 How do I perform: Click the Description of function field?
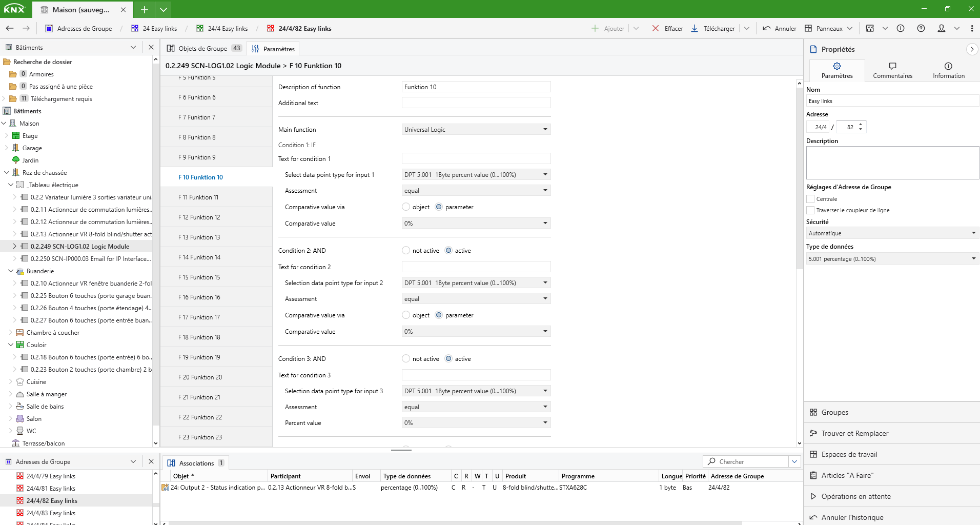(x=476, y=87)
